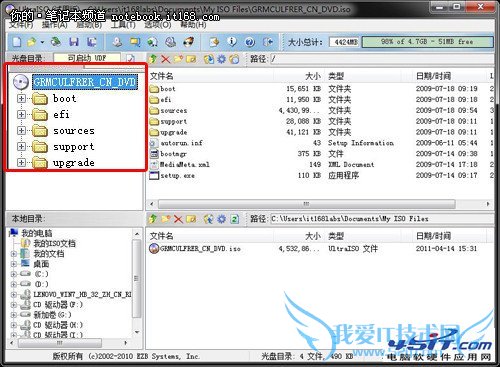Select GRMCULFRER_CN_DVD.iso in the local file list
This screenshot has height=367, width=500.
[x=195, y=248]
